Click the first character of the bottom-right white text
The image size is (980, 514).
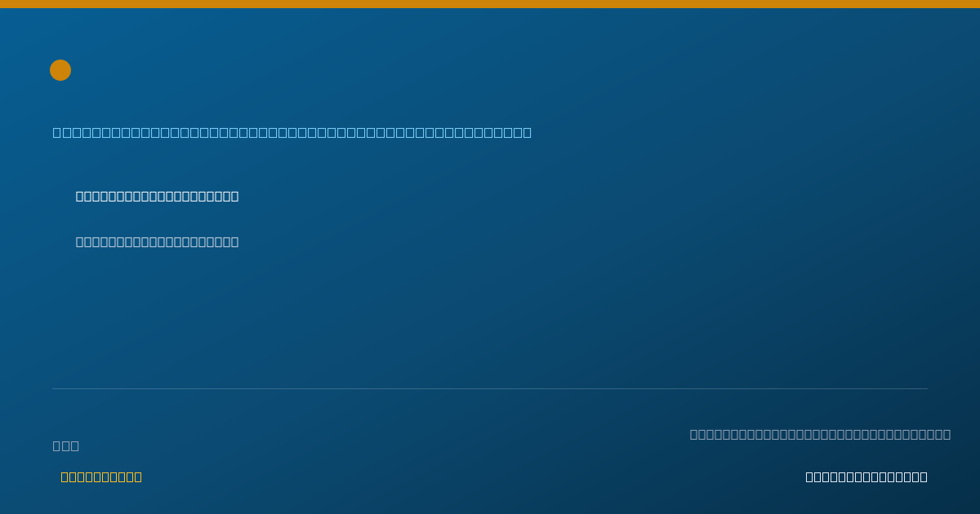pyautogui.click(x=809, y=476)
